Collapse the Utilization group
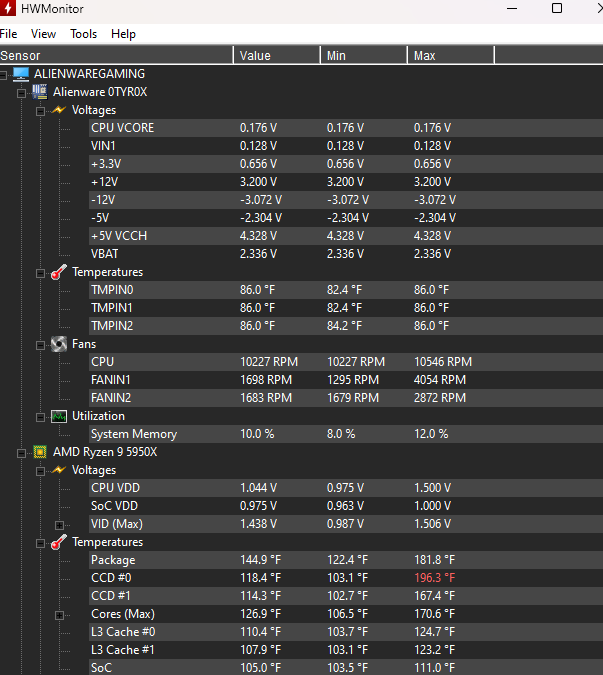This screenshot has height=675, width=603. coord(40,417)
